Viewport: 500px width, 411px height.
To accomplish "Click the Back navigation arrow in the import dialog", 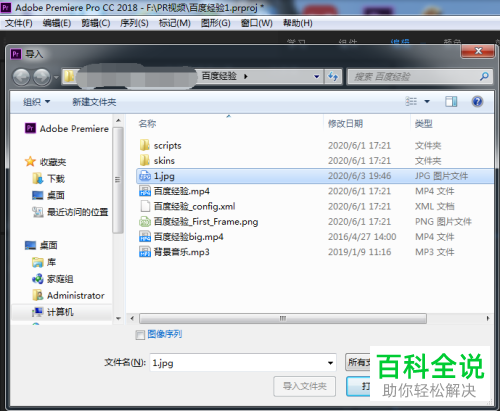I will pos(21,77).
